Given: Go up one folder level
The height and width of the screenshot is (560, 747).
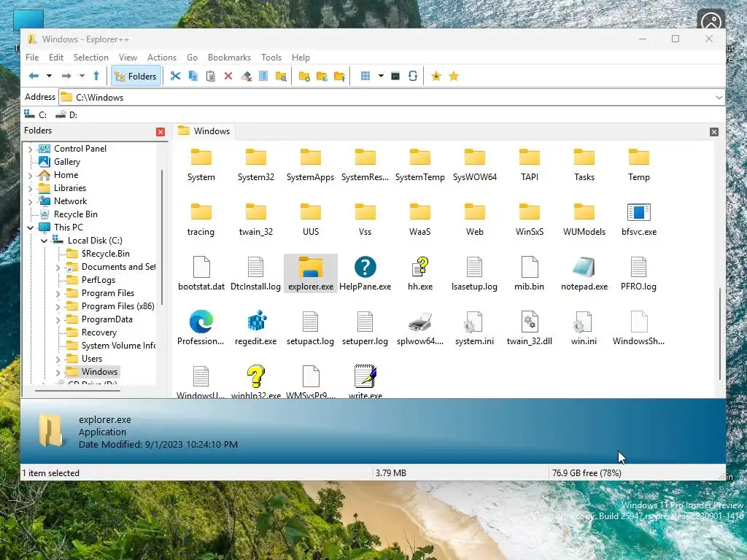Looking at the screenshot, I should 96,76.
